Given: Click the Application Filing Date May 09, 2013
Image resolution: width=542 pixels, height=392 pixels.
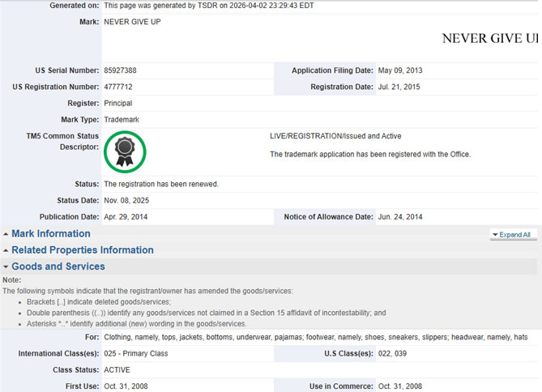Looking at the screenshot, I should pos(400,70).
